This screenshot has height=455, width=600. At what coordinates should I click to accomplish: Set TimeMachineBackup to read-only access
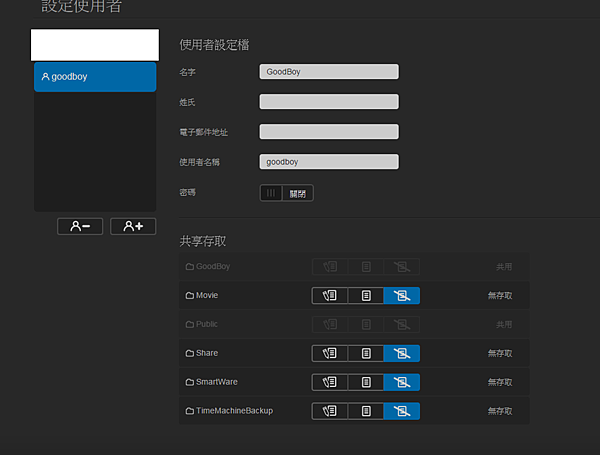coord(366,411)
